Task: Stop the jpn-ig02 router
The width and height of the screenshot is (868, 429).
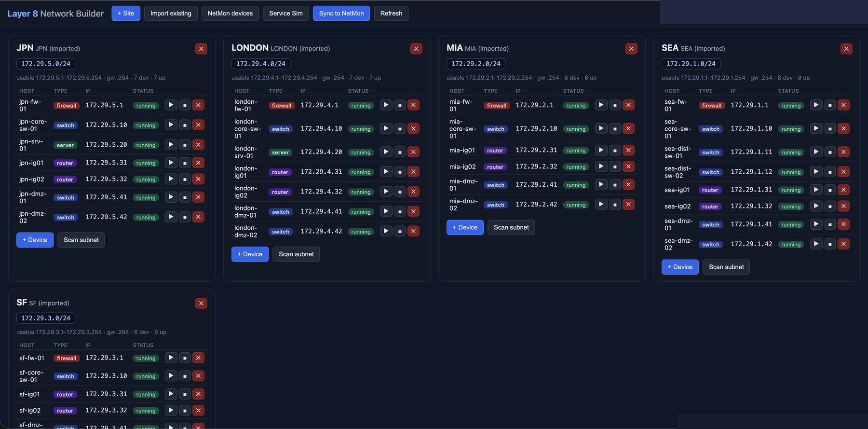Action: (x=185, y=179)
